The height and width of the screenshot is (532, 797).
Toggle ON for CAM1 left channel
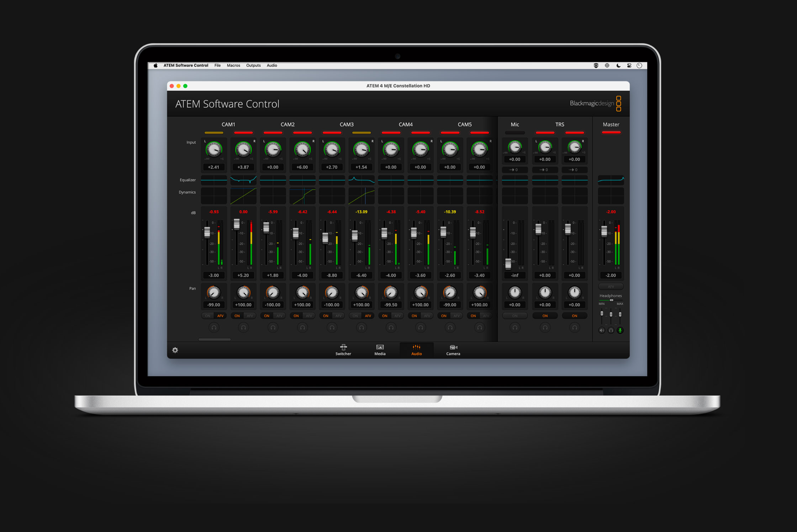click(x=208, y=316)
